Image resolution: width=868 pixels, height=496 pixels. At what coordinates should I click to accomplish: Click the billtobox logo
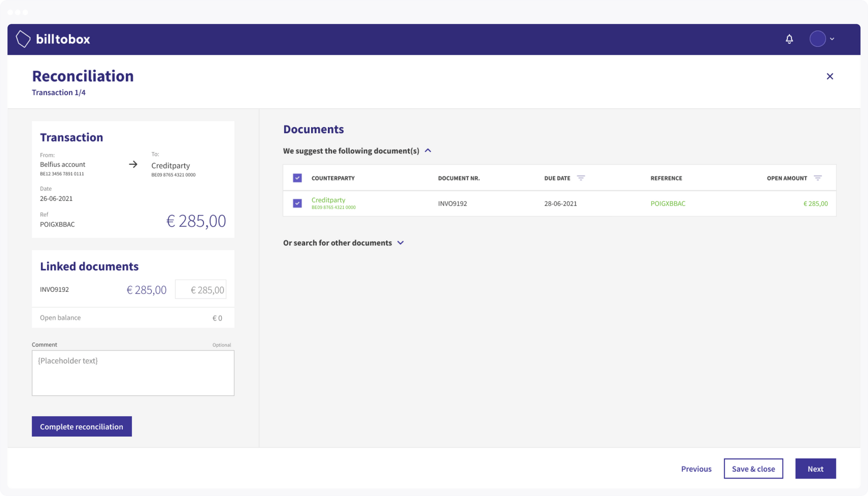click(53, 39)
